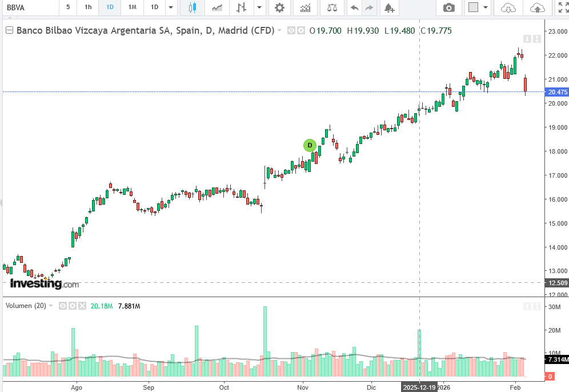The height and width of the screenshot is (392, 569).
Task: Switch to the area chart style
Action: tap(217, 7)
